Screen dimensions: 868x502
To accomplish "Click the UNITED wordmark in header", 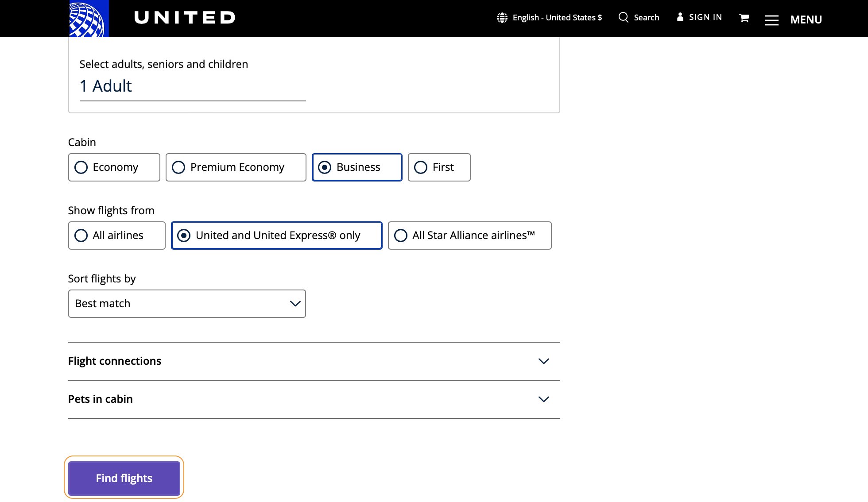I will (x=185, y=18).
